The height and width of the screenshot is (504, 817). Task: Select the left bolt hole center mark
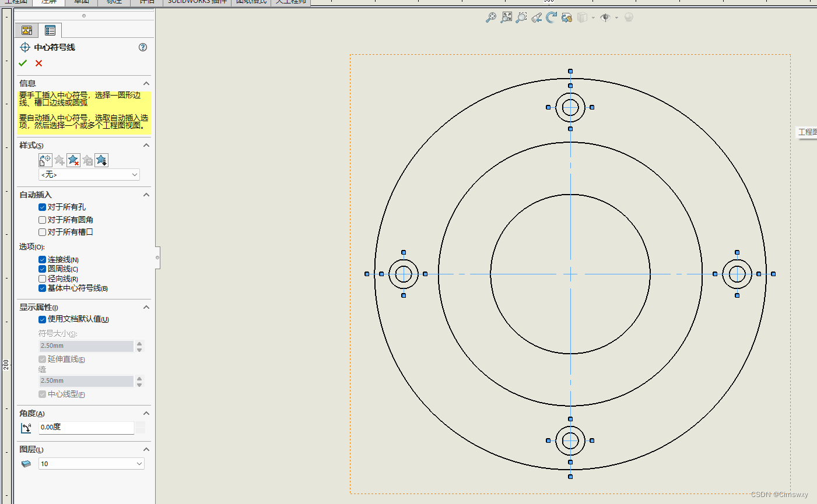click(x=404, y=274)
